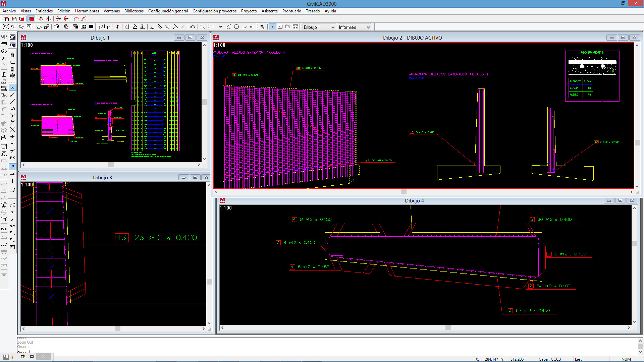Screen dimensions: 644x362
Task: Select the horizontal right arrow tool
Action: click(x=12, y=174)
